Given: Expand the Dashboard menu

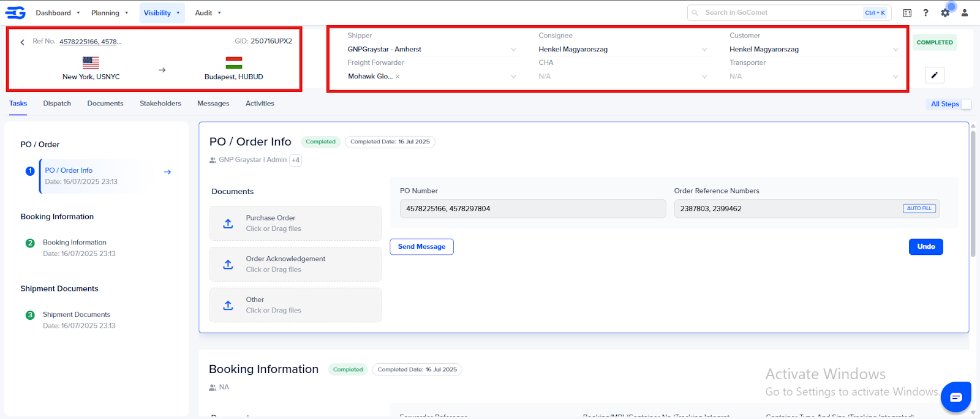Looking at the screenshot, I should [58, 13].
